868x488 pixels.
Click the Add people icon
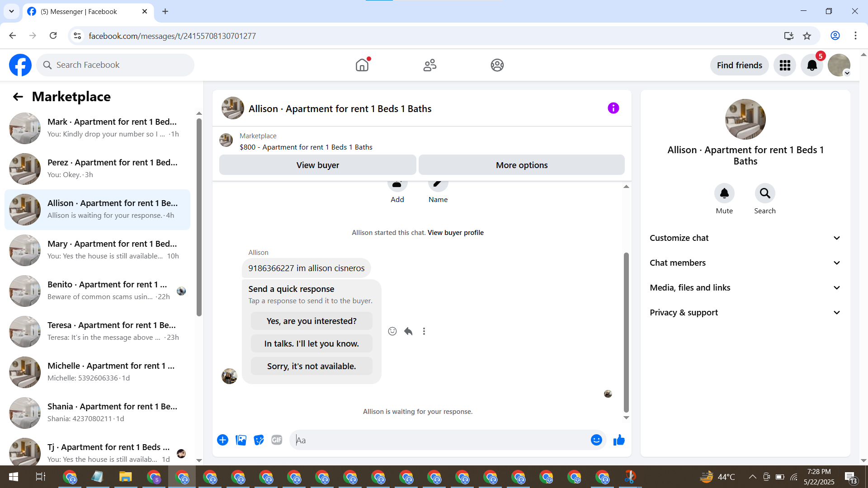coord(397,184)
